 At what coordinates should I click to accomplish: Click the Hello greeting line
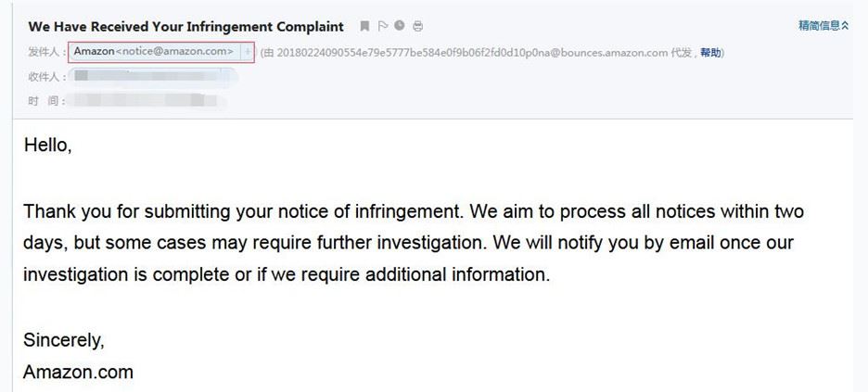pos(47,145)
